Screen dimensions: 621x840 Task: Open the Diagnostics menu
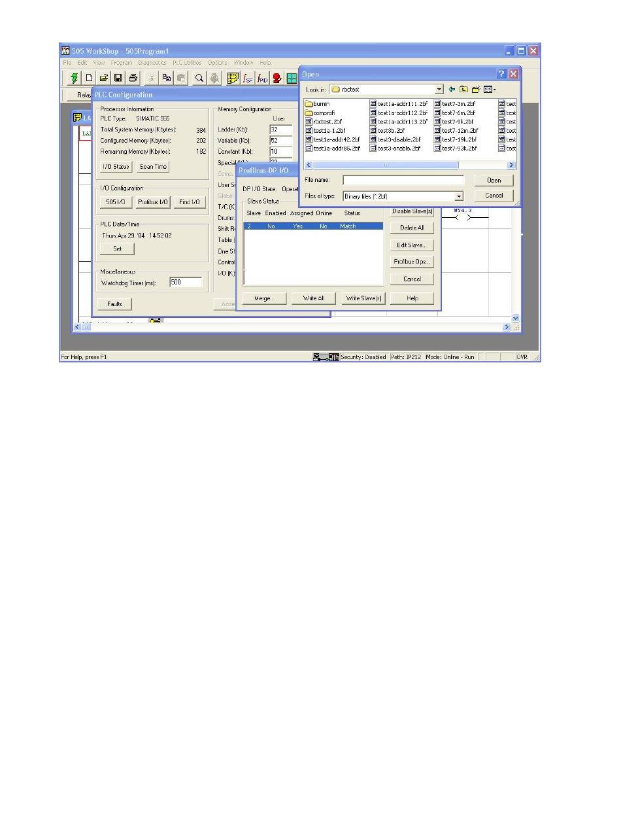pos(152,63)
